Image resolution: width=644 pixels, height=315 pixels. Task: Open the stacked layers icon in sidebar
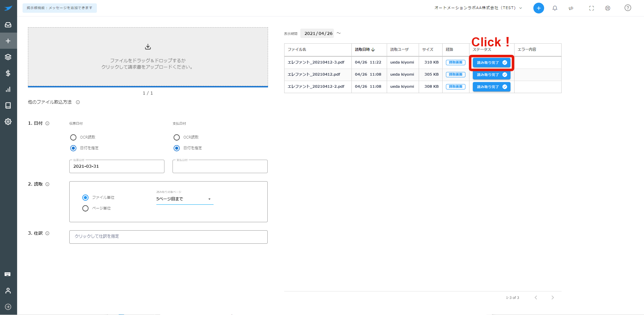pos(8,57)
